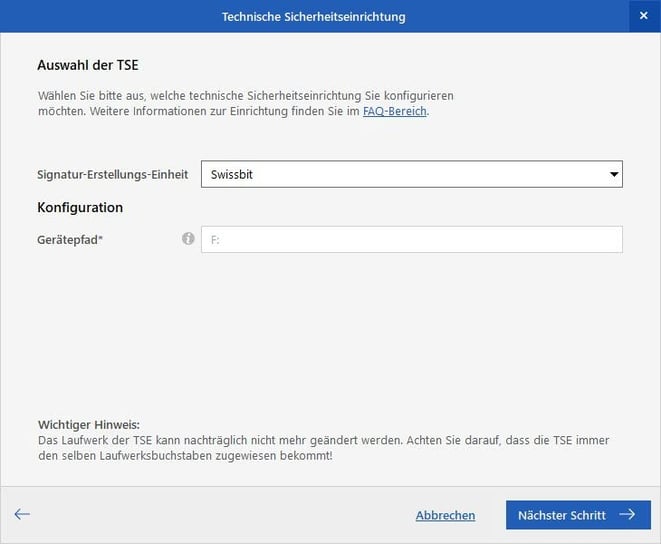Click the Auswahl der TSE heading
Image resolution: width=661 pixels, height=544 pixels.
coord(87,65)
